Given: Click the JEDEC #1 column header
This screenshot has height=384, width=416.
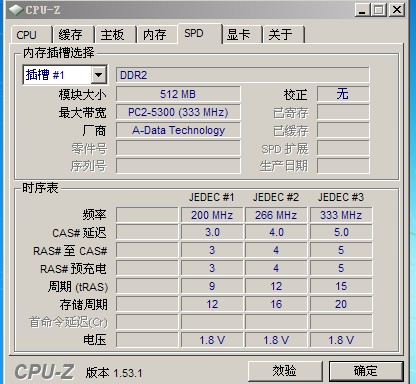Looking at the screenshot, I should pyautogui.click(x=211, y=197).
